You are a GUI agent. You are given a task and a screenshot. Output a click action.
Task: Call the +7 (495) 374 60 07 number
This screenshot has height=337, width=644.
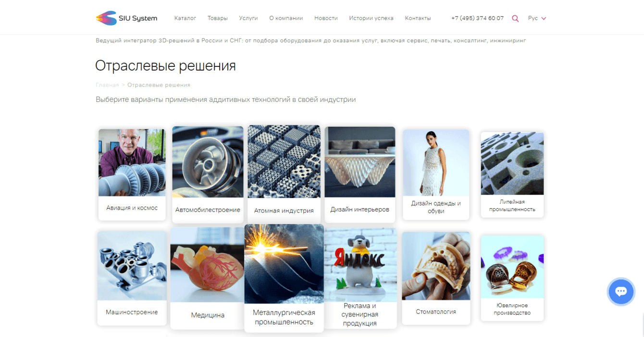[x=477, y=18]
